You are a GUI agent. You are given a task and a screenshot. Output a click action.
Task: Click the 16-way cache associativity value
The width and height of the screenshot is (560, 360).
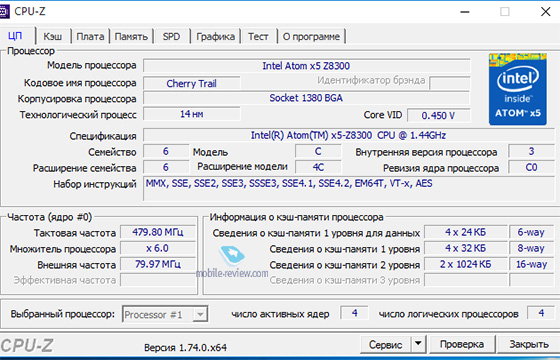coord(531,264)
